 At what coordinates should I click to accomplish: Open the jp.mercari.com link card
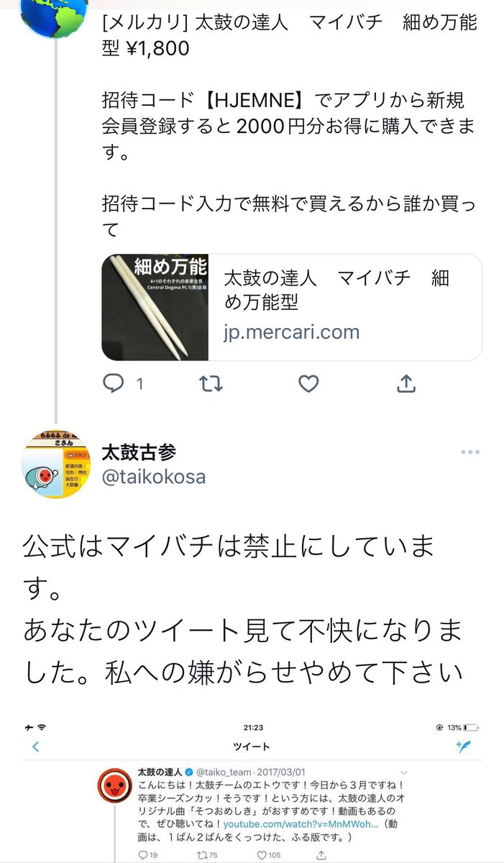(291, 307)
